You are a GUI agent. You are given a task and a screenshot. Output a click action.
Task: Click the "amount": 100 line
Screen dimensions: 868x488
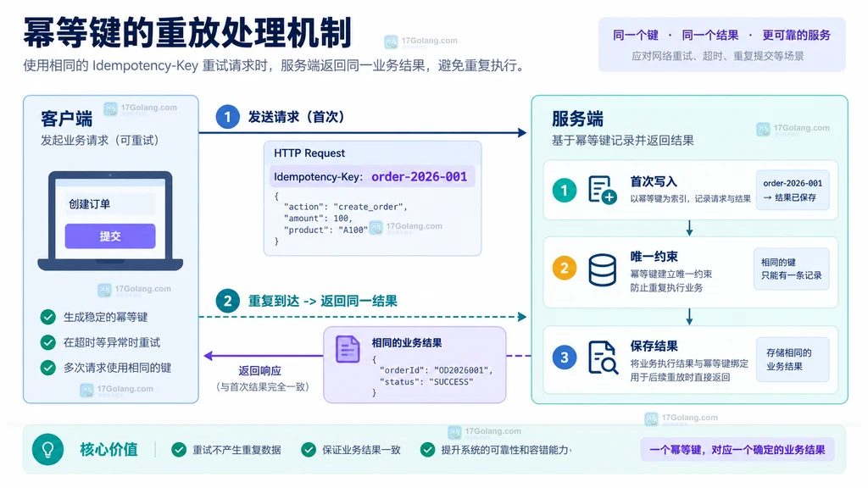click(318, 219)
